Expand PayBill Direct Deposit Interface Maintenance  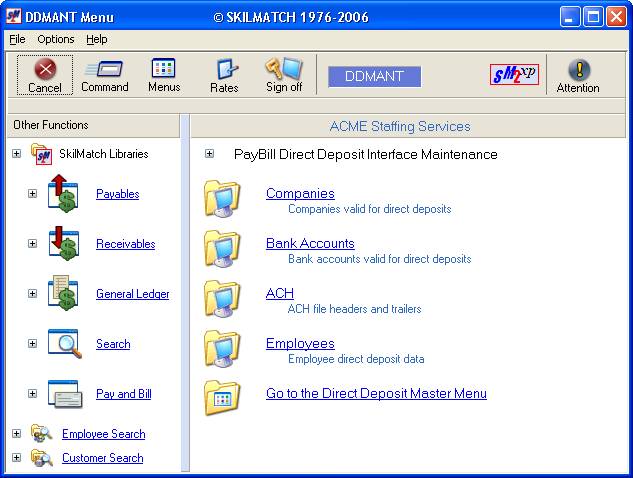coord(209,153)
